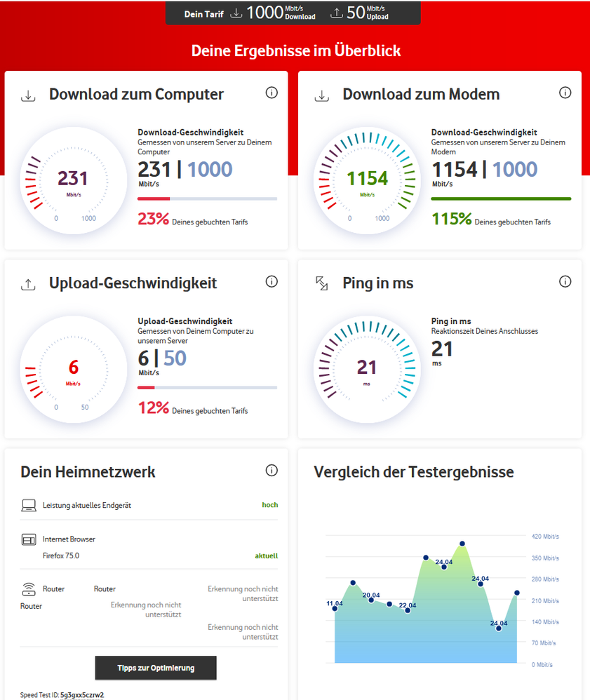This screenshot has width=590, height=700.
Task: Click the '12%' tariff percentage text
Action: click(153, 408)
